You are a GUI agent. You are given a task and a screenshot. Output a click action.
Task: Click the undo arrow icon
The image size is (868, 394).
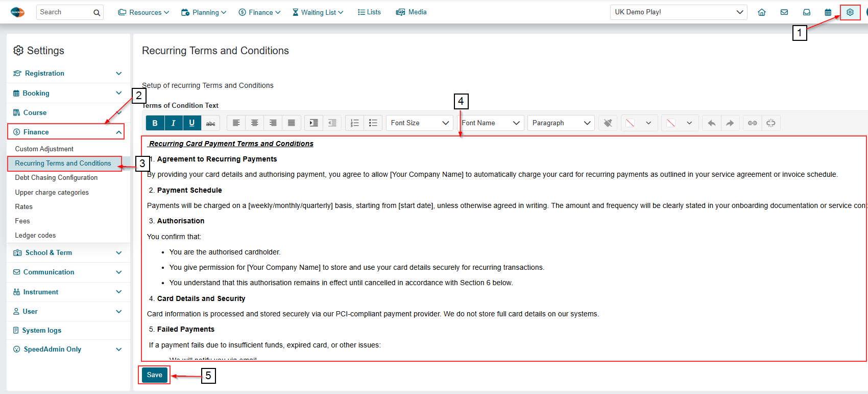pos(711,123)
